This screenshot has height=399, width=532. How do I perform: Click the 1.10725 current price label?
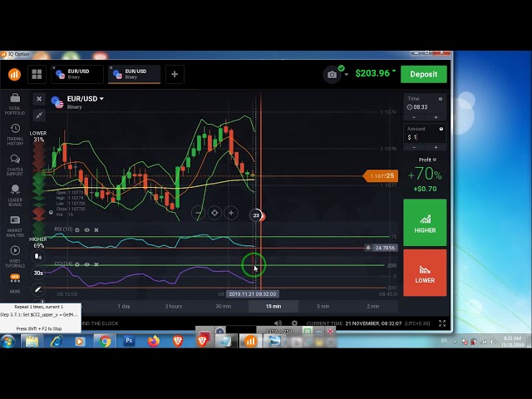pos(381,176)
